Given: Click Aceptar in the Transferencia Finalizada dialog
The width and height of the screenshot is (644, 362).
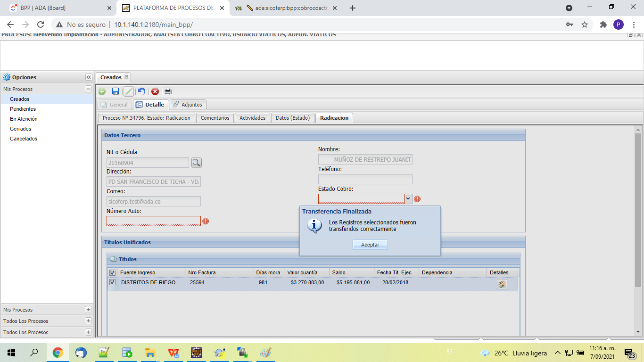Looking at the screenshot, I should 370,245.
